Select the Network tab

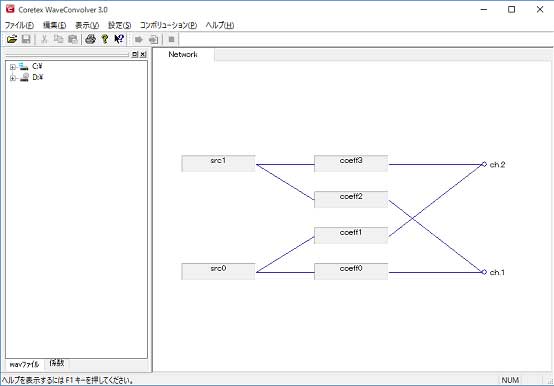point(183,54)
